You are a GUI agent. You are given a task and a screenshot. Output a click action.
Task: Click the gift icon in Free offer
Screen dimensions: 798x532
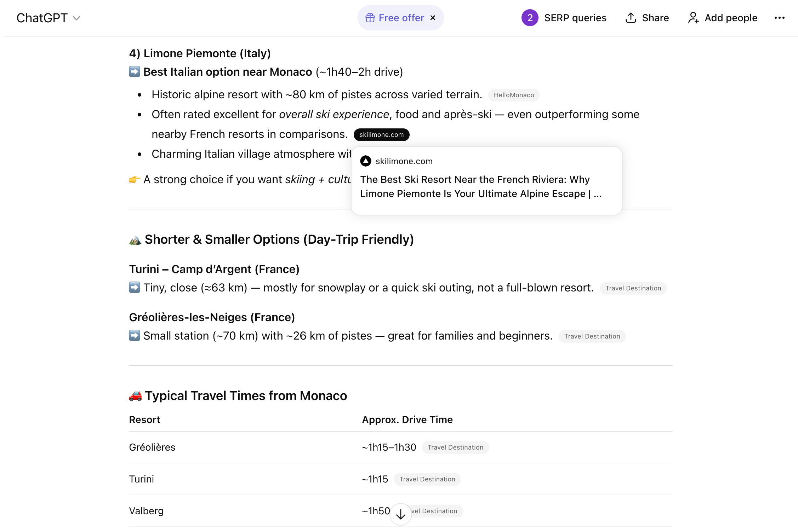(x=370, y=18)
